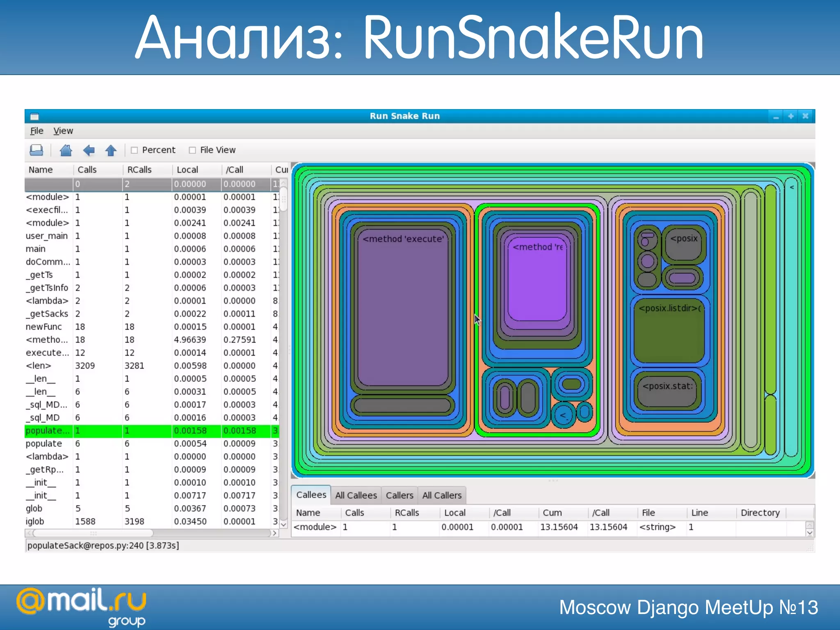This screenshot has width=840, height=630.
Task: Click the <posix.stat> treemap block
Action: [667, 391]
